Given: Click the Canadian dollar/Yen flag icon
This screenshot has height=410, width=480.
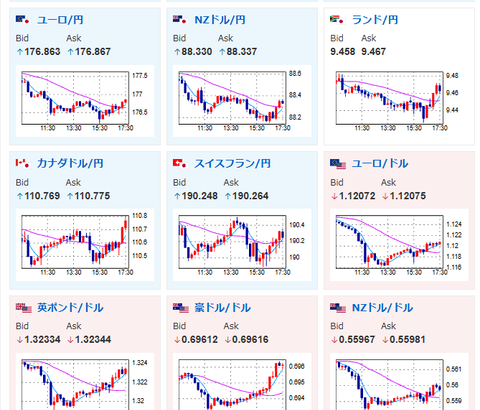Looking at the screenshot, I should tap(23, 163).
